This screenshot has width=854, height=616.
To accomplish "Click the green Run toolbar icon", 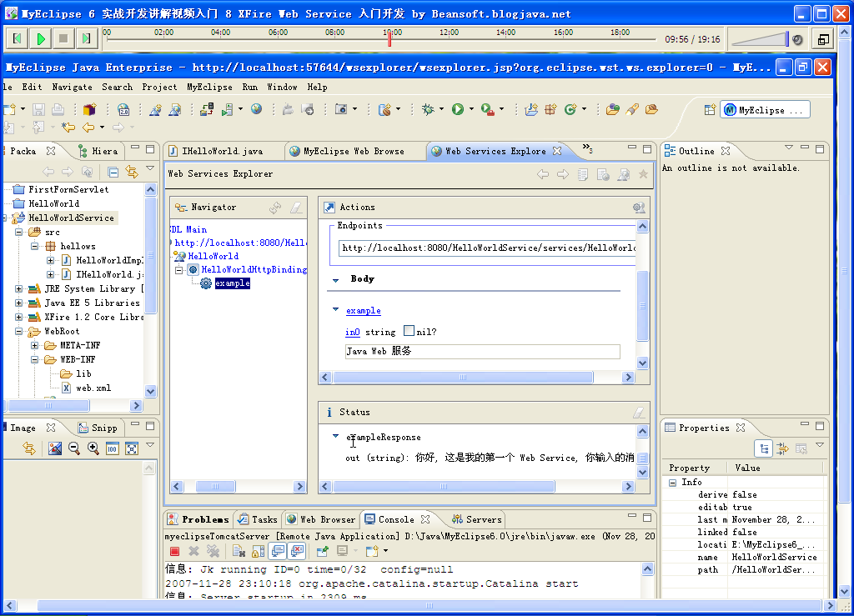I will coord(458,109).
